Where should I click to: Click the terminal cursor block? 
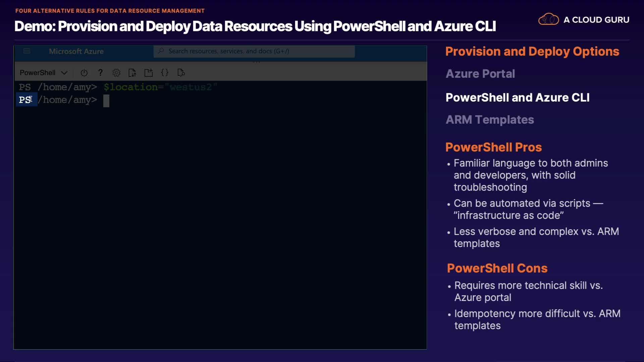click(106, 101)
